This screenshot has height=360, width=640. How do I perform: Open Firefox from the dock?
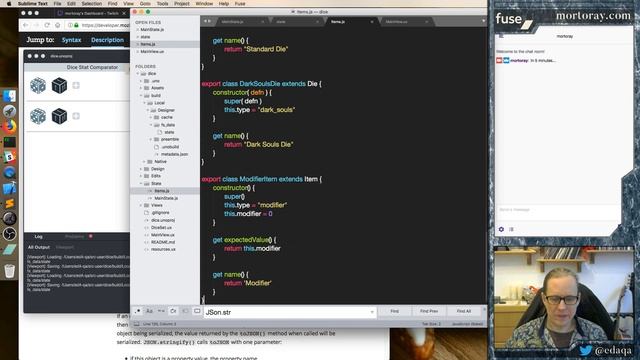click(9, 127)
